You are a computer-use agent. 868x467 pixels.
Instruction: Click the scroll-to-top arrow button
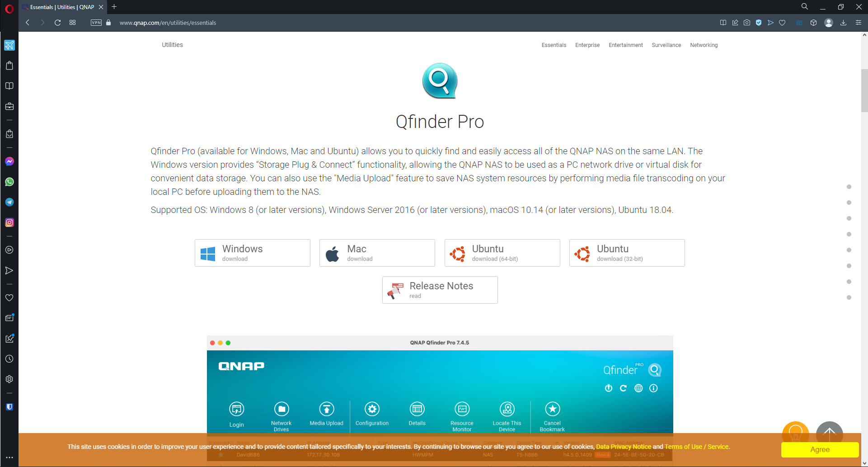tap(830, 434)
